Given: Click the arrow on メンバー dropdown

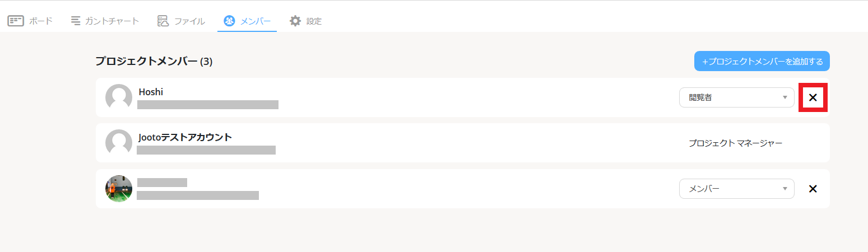Looking at the screenshot, I should [785, 189].
